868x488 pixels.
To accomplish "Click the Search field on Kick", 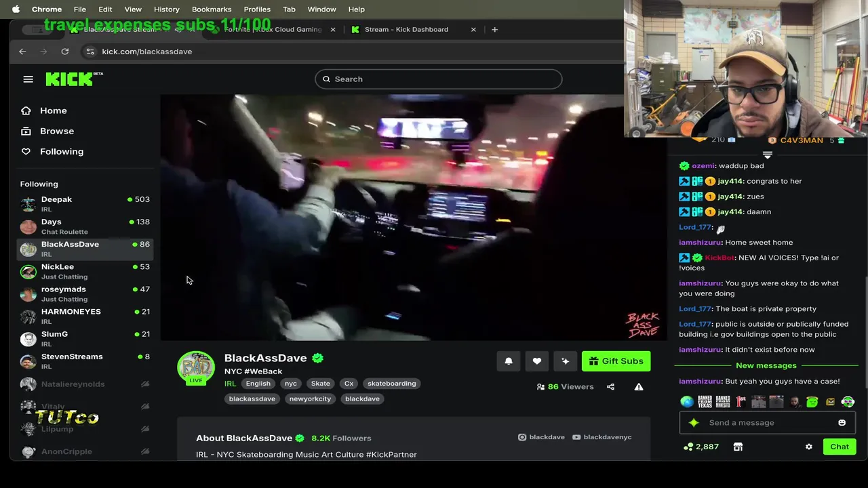I will click(438, 79).
